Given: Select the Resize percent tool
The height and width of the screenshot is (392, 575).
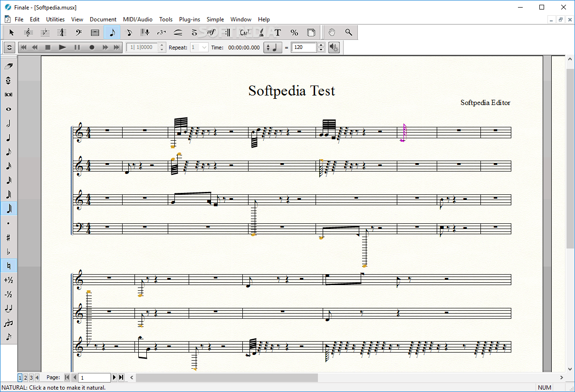Looking at the screenshot, I should coord(295,32).
